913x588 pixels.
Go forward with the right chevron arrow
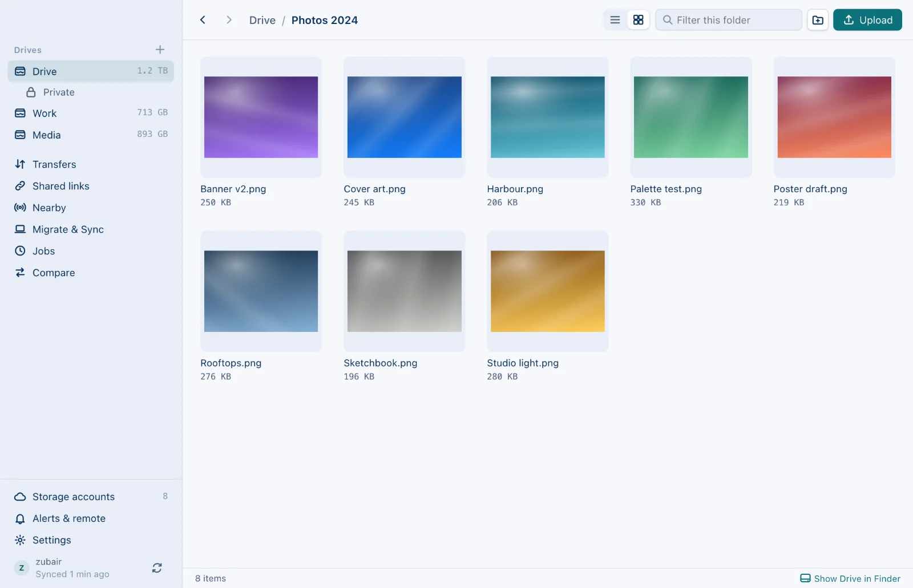coord(229,20)
